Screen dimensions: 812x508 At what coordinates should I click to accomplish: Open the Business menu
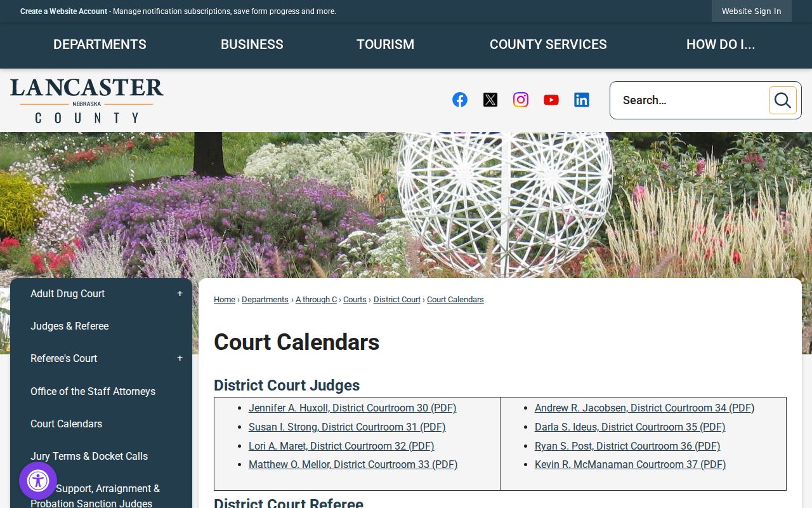click(252, 44)
